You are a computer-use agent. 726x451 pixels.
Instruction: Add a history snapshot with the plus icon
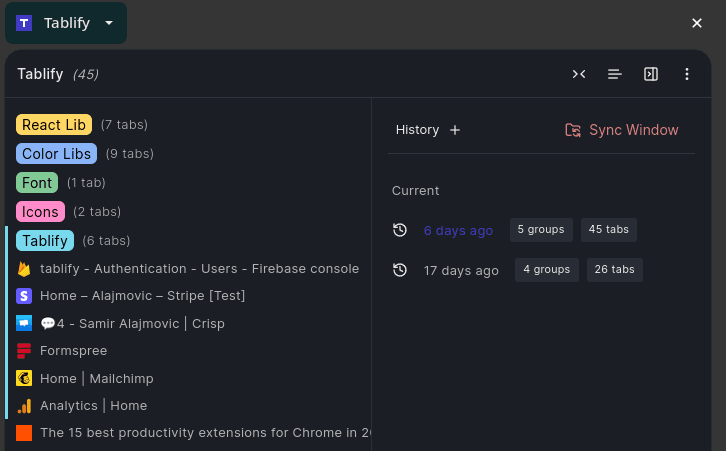click(455, 130)
